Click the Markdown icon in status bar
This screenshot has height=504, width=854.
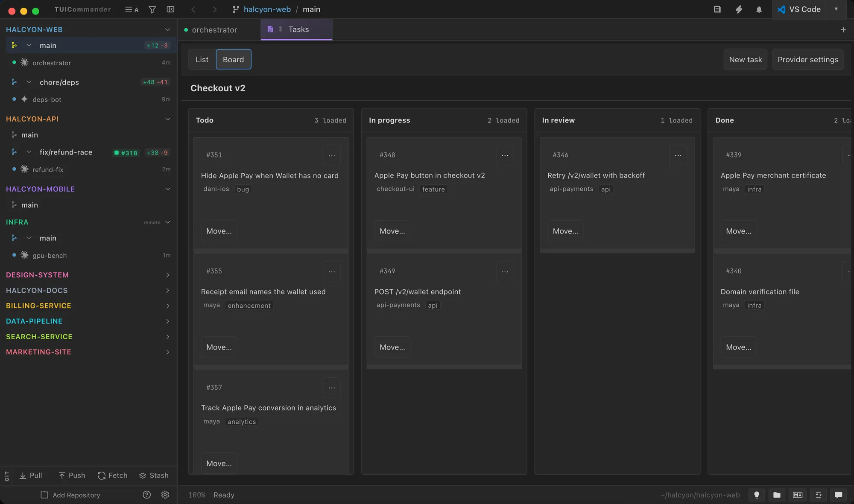[x=798, y=495]
